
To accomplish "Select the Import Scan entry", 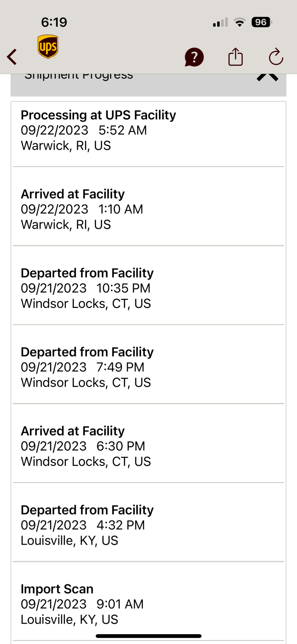I will 148,601.
